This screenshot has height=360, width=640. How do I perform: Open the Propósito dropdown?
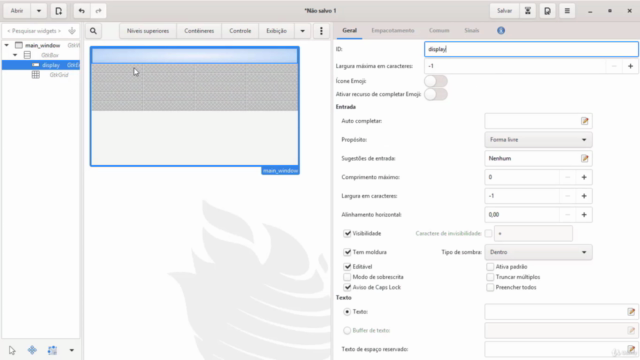coord(538,140)
